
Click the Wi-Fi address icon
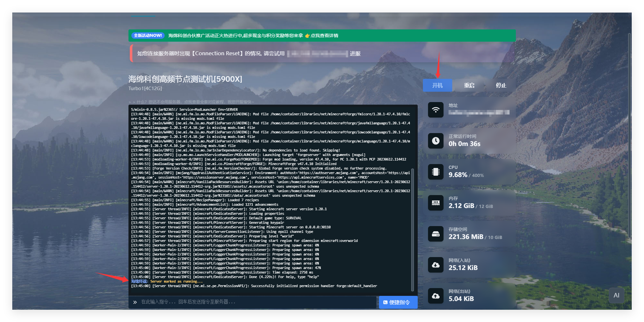(435, 110)
